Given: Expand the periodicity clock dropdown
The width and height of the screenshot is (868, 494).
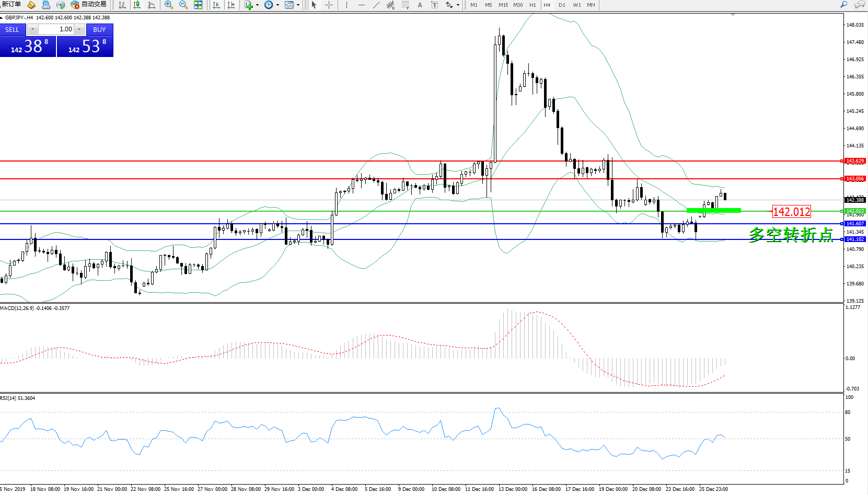Looking at the screenshot, I should tap(277, 5).
